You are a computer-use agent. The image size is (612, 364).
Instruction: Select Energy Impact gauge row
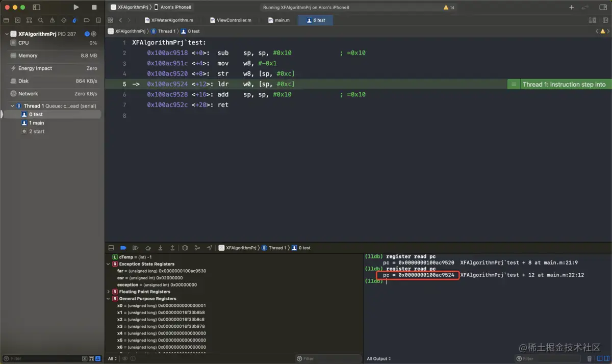pos(53,68)
